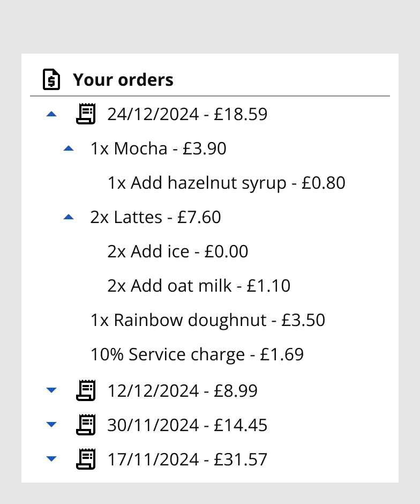This screenshot has width=420, height=504.
Task: Select the 2x Add ice line
Action: (177, 251)
